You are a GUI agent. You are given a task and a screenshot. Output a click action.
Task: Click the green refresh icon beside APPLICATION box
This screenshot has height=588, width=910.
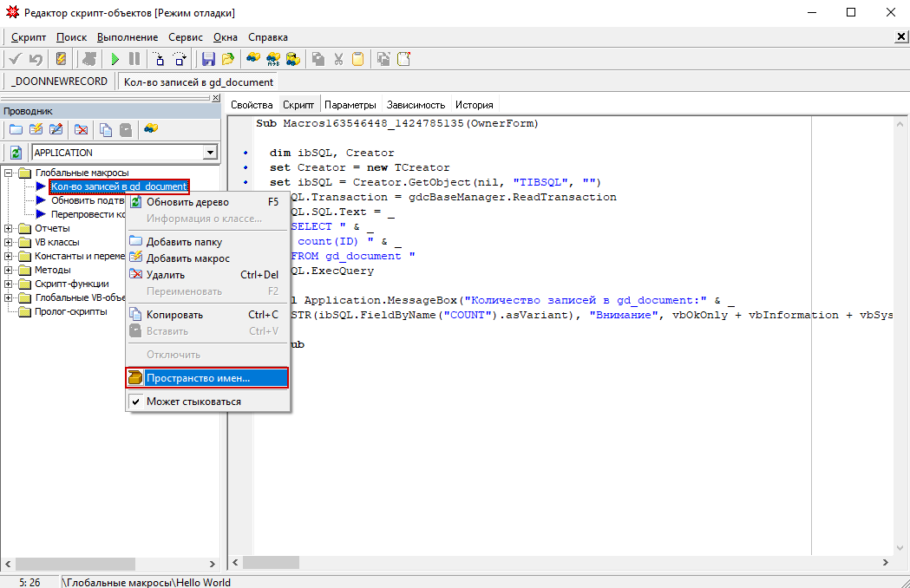[15, 153]
